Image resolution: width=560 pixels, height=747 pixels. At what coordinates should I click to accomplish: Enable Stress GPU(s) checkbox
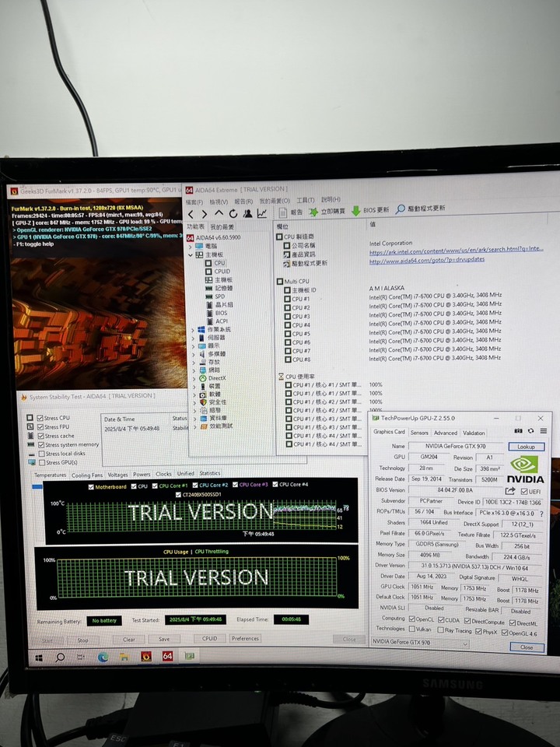click(x=42, y=462)
